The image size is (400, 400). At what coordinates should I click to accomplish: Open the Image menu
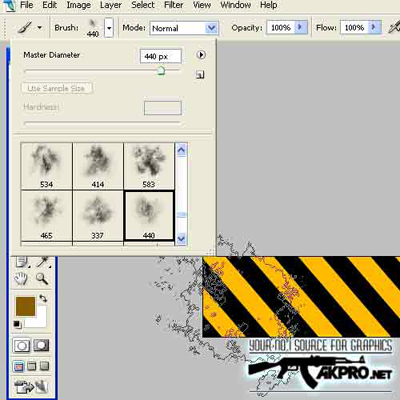tap(79, 5)
